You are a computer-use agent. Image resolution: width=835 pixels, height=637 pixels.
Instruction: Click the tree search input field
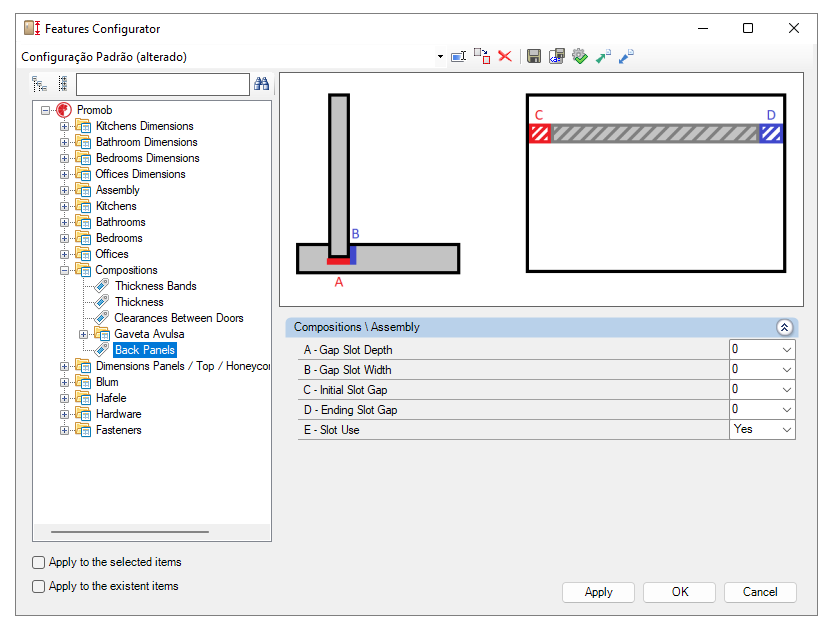tap(162, 84)
